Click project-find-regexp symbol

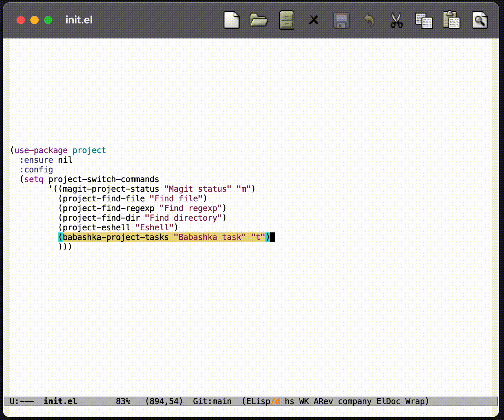109,208
